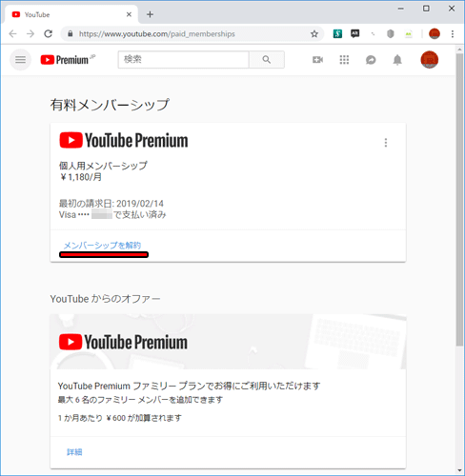Reload the page with refresh icon

pos(49,33)
